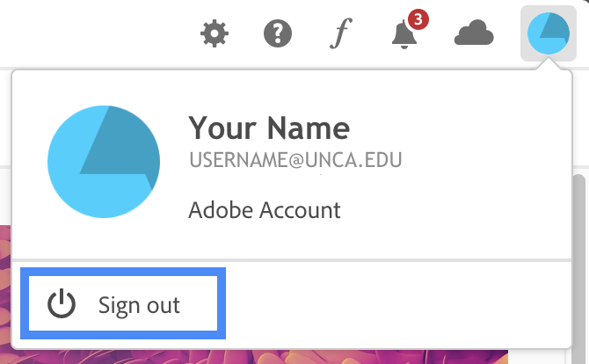Show notifications with the bell icon

click(x=403, y=36)
